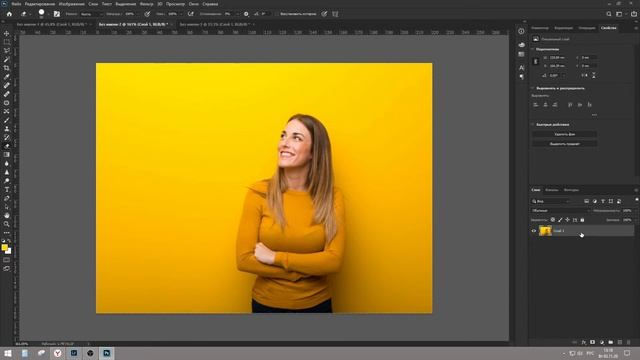Viewport: 640px width, 360px height.
Task: Select the Move tool
Action: click(7, 33)
